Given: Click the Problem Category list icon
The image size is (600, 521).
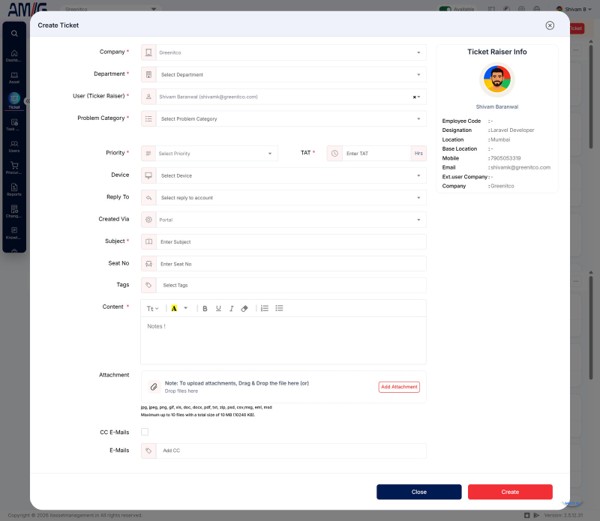Looking at the screenshot, I should pos(148,119).
